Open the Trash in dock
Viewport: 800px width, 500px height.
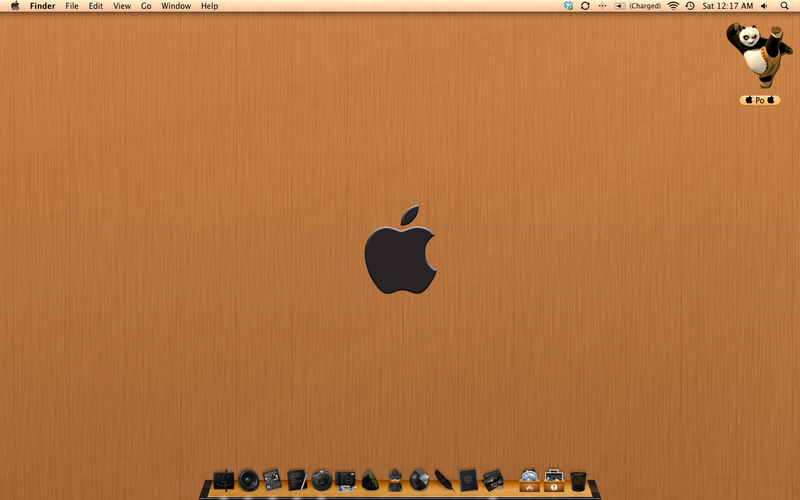(578, 481)
